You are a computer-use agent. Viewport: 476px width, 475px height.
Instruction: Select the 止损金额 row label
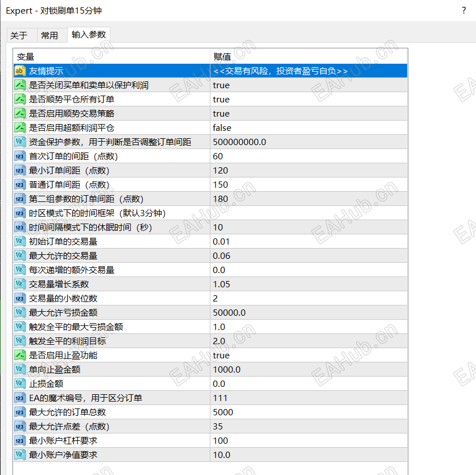click(x=46, y=383)
